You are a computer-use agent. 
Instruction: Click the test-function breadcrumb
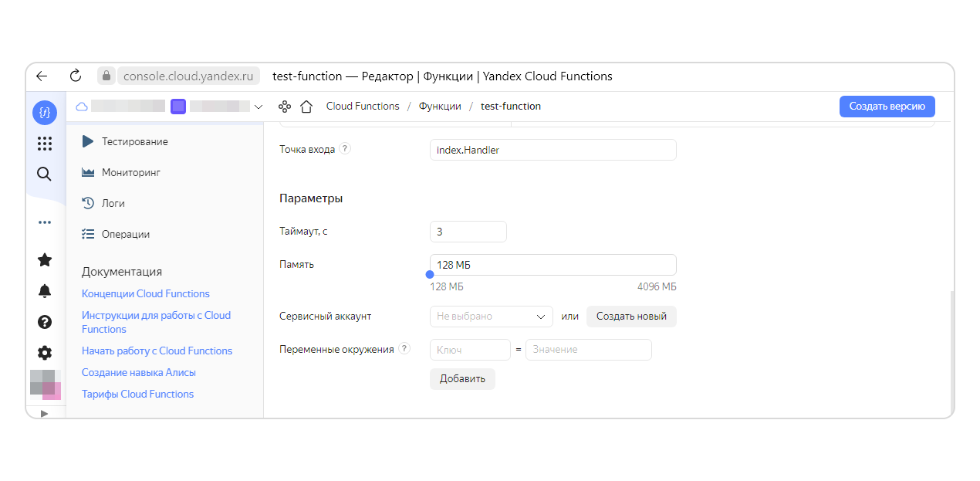point(511,107)
